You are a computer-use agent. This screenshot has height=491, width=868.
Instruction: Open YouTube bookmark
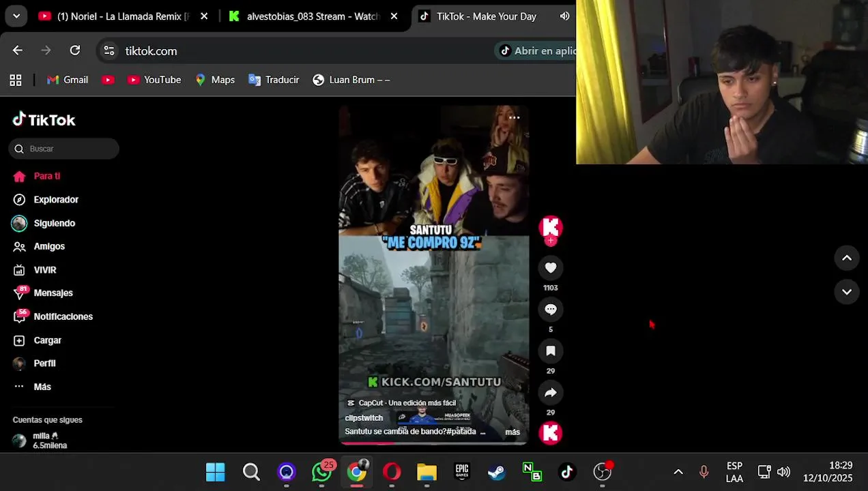point(154,80)
